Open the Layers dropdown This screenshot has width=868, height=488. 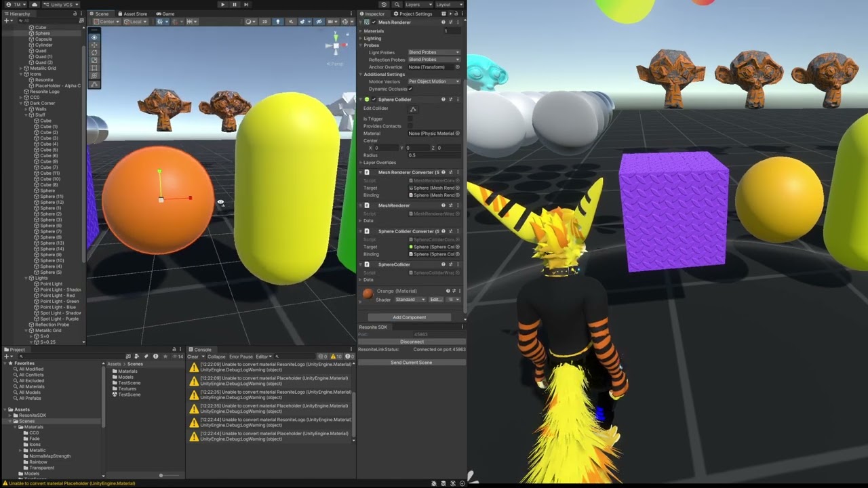pos(418,5)
